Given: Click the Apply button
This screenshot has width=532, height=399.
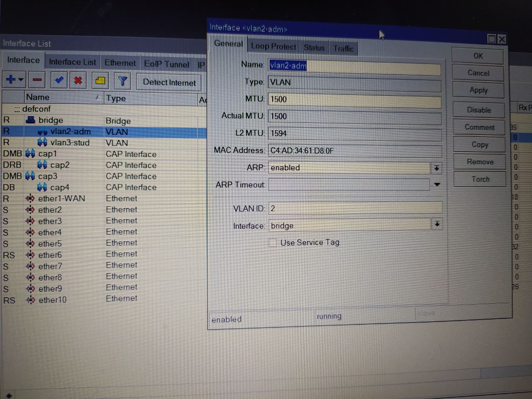Looking at the screenshot, I should tap(478, 90).
